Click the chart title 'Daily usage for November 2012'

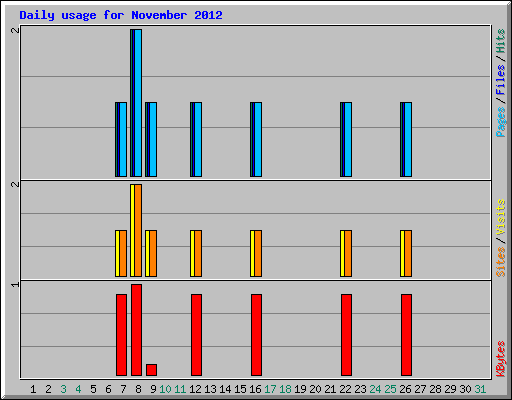[x=121, y=15]
